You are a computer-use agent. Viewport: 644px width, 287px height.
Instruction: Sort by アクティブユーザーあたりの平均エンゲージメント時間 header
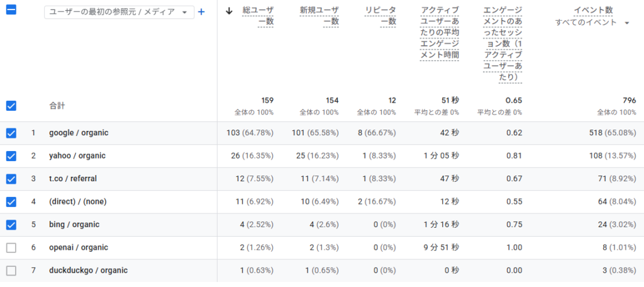(440, 33)
